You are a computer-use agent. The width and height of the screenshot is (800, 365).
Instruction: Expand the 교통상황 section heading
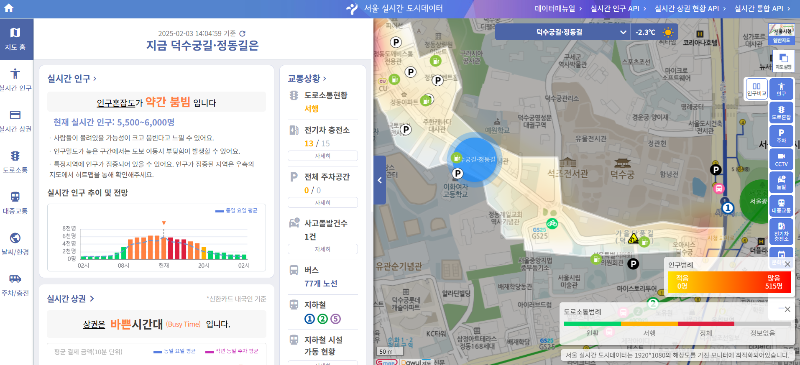[x=307, y=79]
